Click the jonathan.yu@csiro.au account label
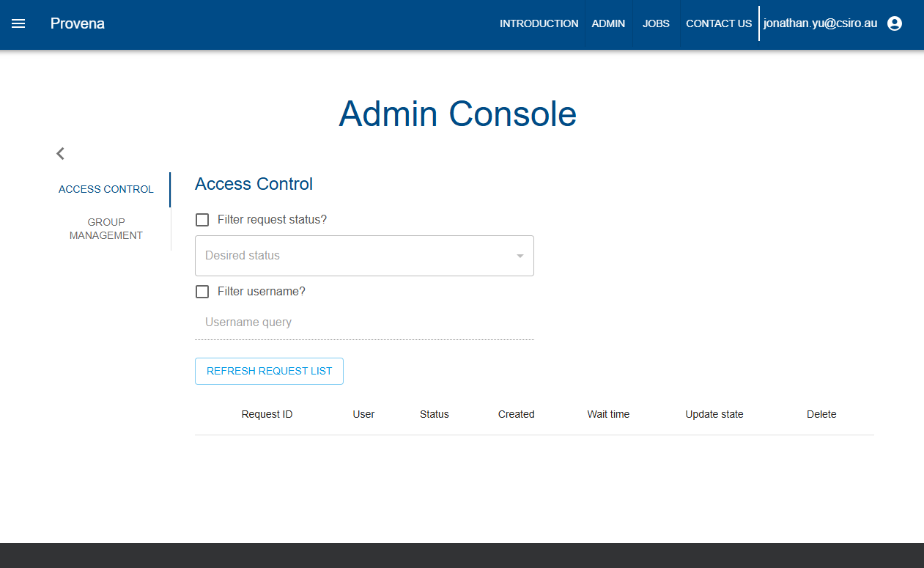 [820, 23]
